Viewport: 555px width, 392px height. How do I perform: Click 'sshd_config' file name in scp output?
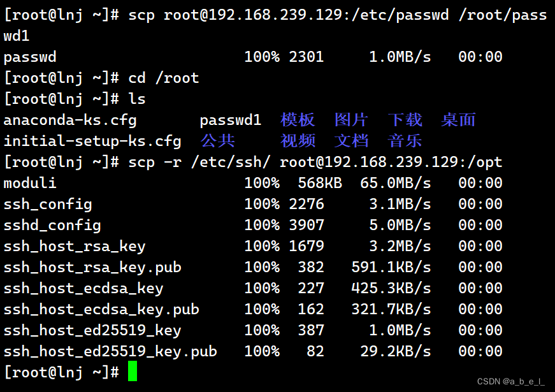pyautogui.click(x=52, y=225)
